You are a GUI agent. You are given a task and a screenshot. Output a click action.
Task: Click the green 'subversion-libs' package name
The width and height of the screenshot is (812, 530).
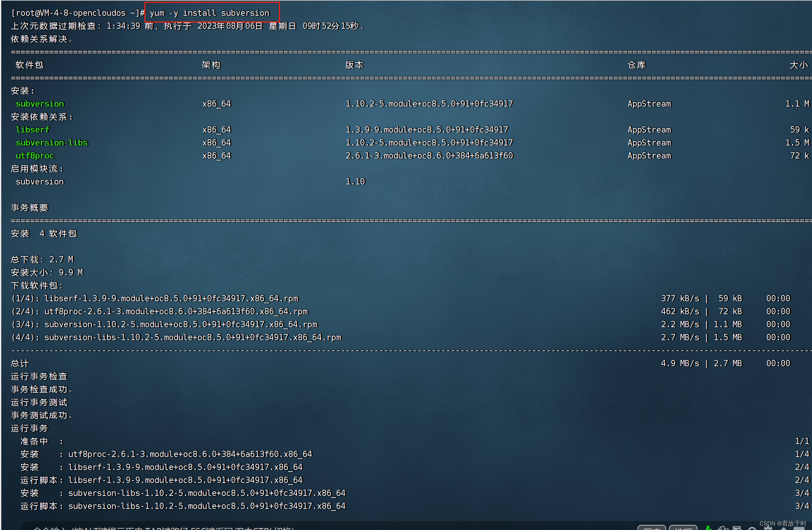[x=52, y=143]
